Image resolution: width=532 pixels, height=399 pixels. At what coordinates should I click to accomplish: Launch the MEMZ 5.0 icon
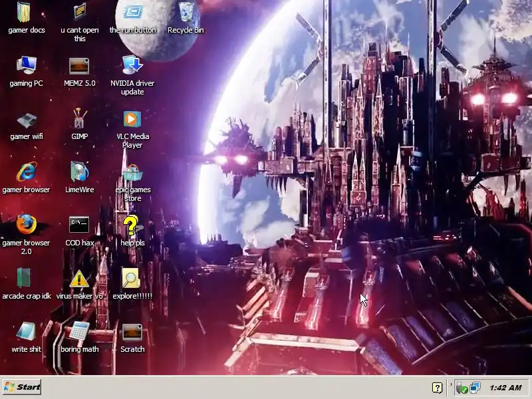(x=79, y=65)
